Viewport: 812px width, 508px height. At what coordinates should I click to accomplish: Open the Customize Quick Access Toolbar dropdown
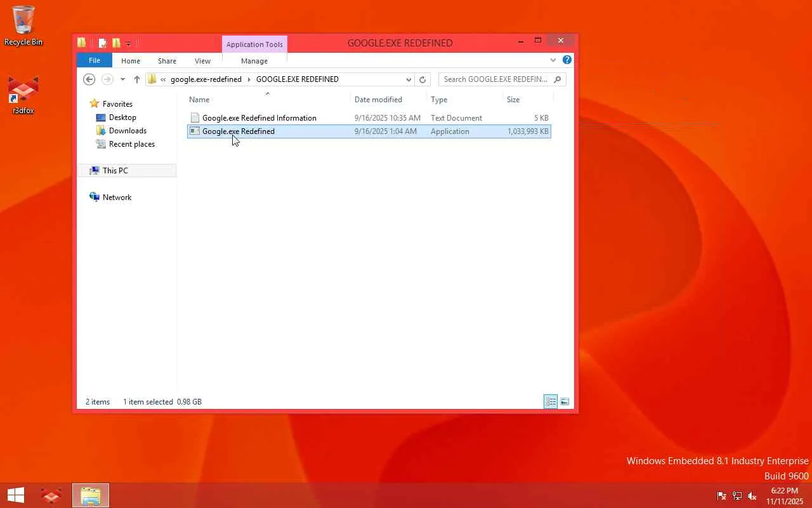pos(128,44)
